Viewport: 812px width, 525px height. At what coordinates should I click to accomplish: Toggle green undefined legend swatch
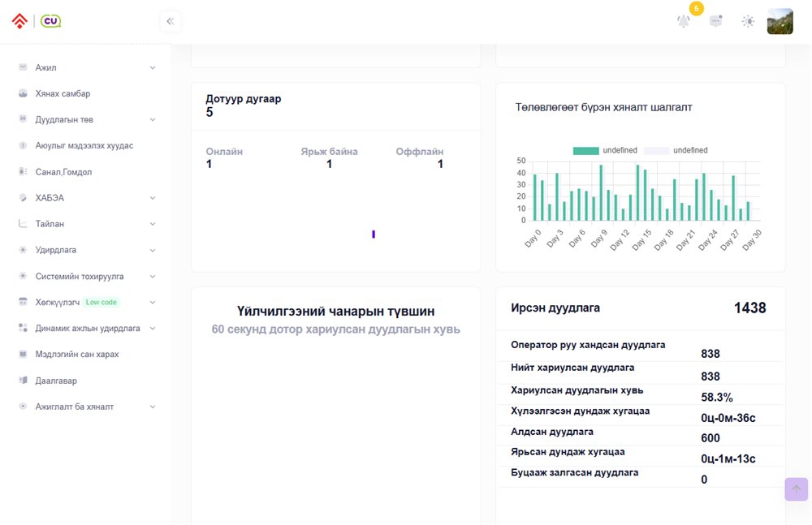(585, 151)
